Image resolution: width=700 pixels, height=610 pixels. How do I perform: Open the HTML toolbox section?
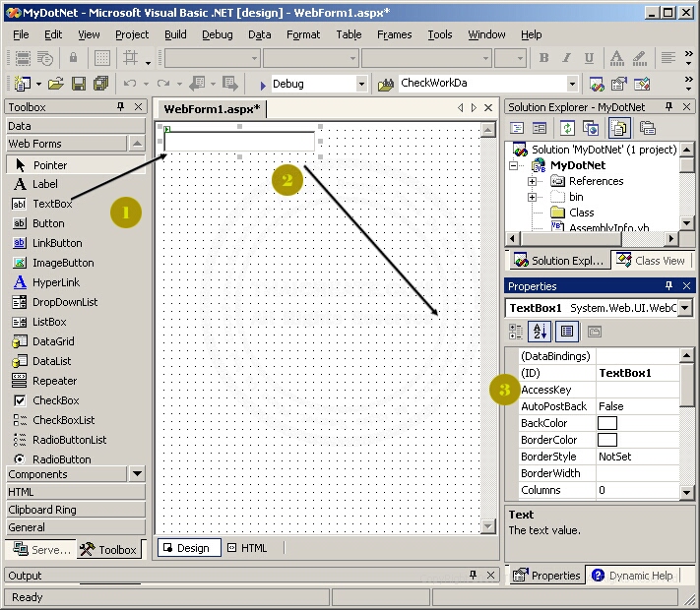pos(76,492)
